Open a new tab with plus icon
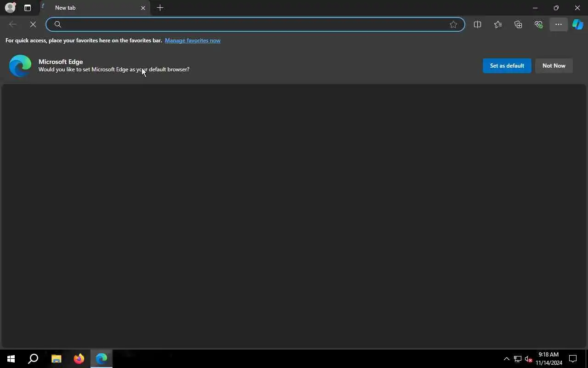 click(160, 8)
